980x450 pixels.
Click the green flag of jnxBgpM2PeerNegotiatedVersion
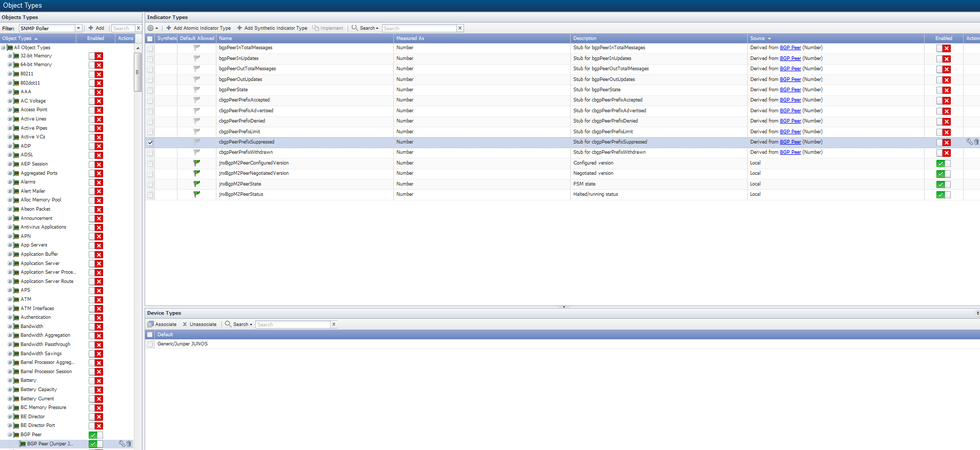[x=196, y=173]
